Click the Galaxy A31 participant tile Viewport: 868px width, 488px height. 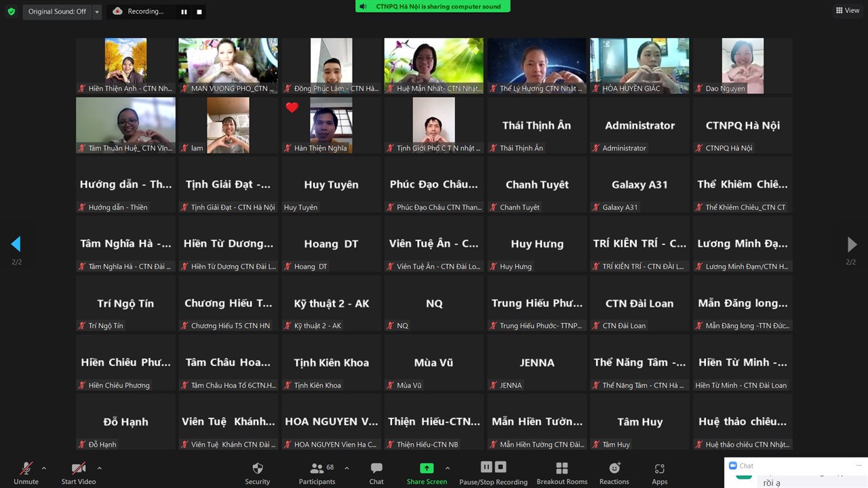(639, 184)
